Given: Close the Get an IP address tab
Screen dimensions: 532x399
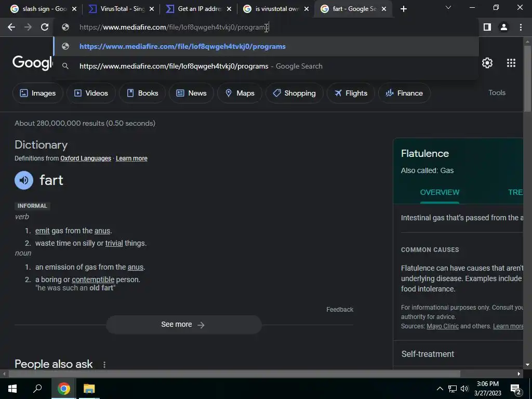Looking at the screenshot, I should click(229, 9).
